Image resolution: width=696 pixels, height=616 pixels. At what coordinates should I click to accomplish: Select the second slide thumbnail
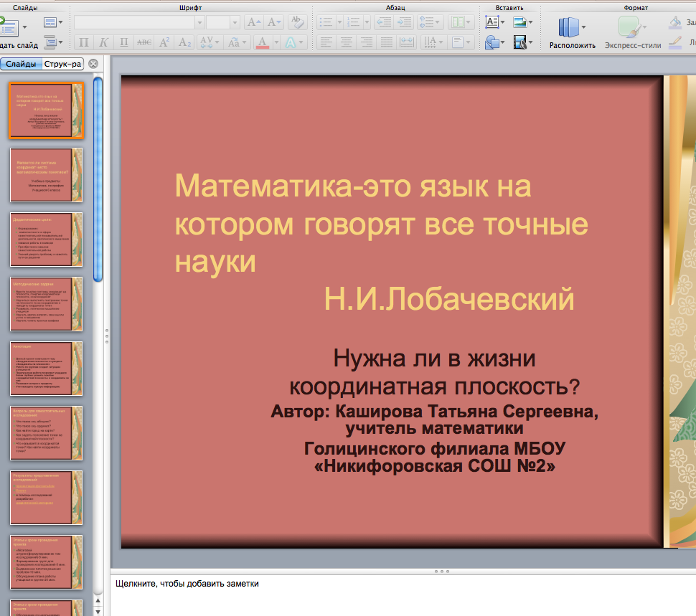tap(46, 175)
